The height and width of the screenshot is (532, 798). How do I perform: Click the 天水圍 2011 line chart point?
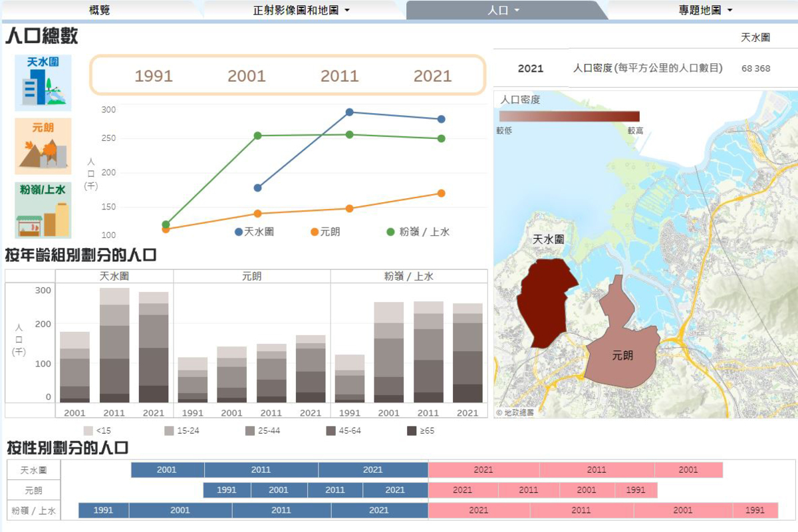[349, 112]
